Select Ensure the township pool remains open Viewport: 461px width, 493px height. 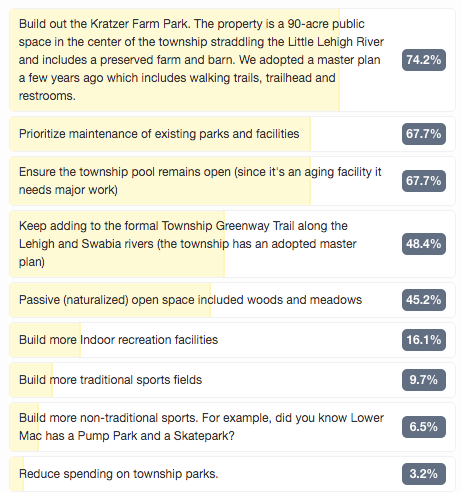pos(232,181)
